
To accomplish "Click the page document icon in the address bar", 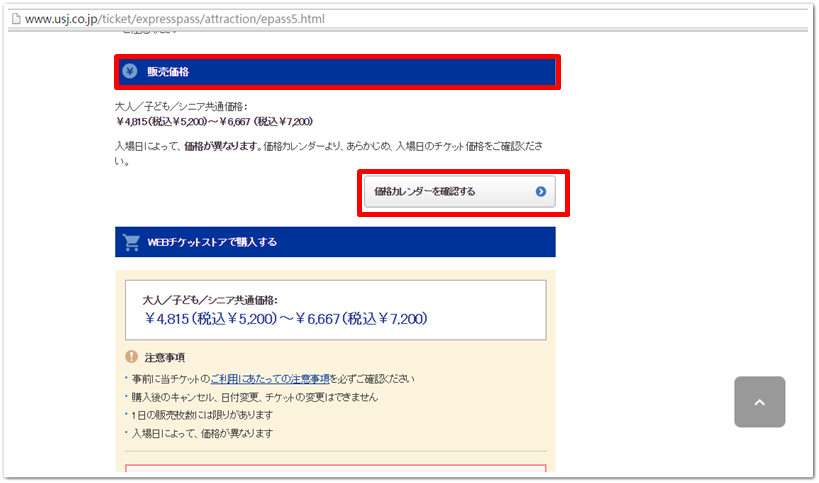I will [16, 19].
